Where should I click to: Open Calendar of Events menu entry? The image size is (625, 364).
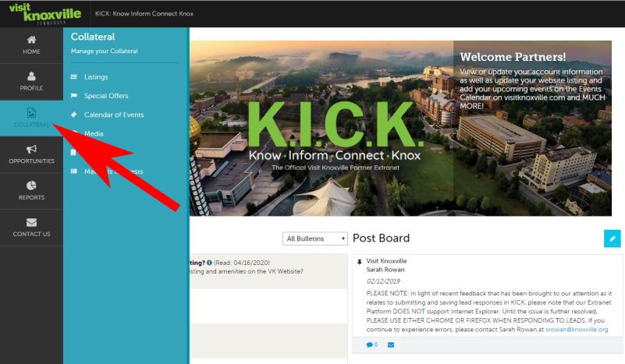(114, 115)
